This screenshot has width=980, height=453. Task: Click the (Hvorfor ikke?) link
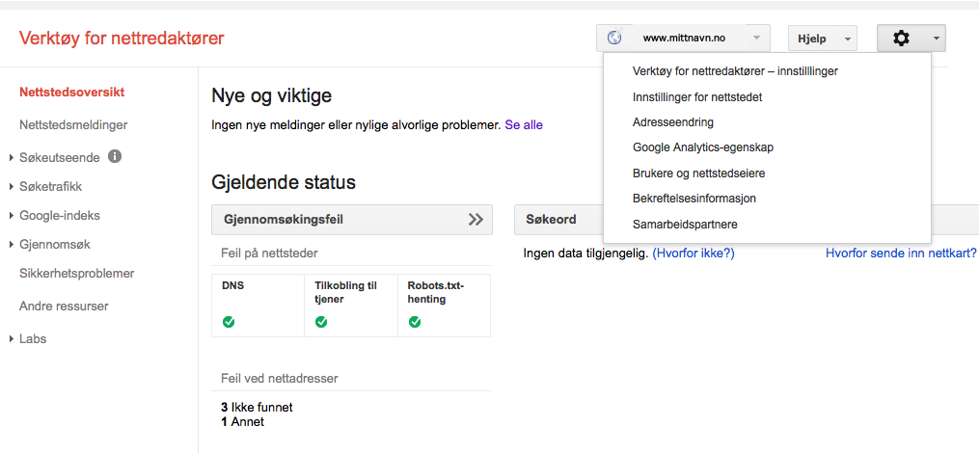[x=694, y=253]
